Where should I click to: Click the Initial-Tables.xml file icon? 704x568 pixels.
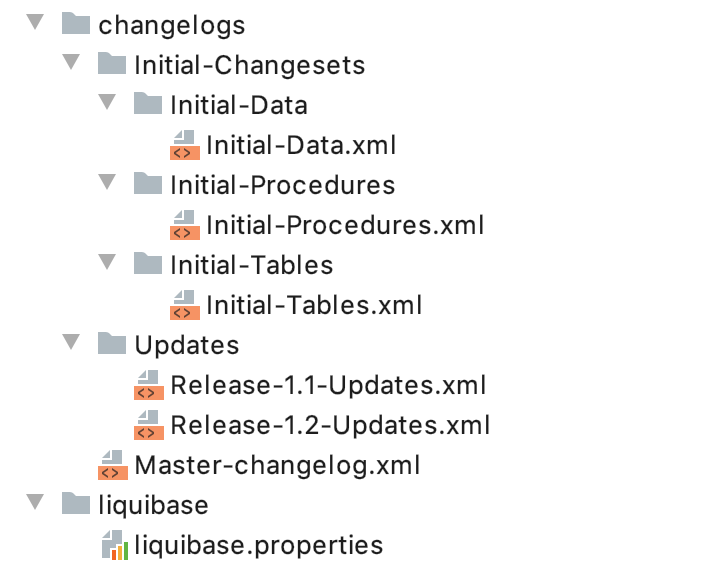pos(185,305)
